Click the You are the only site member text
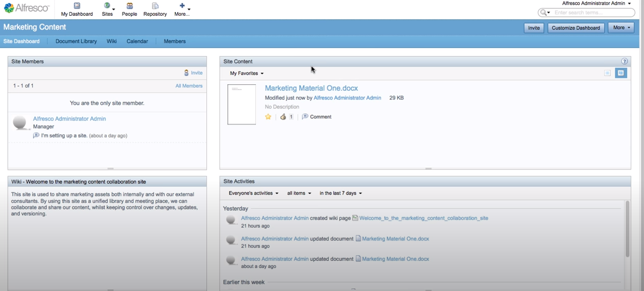Image resolution: width=644 pixels, height=291 pixels. tap(107, 103)
